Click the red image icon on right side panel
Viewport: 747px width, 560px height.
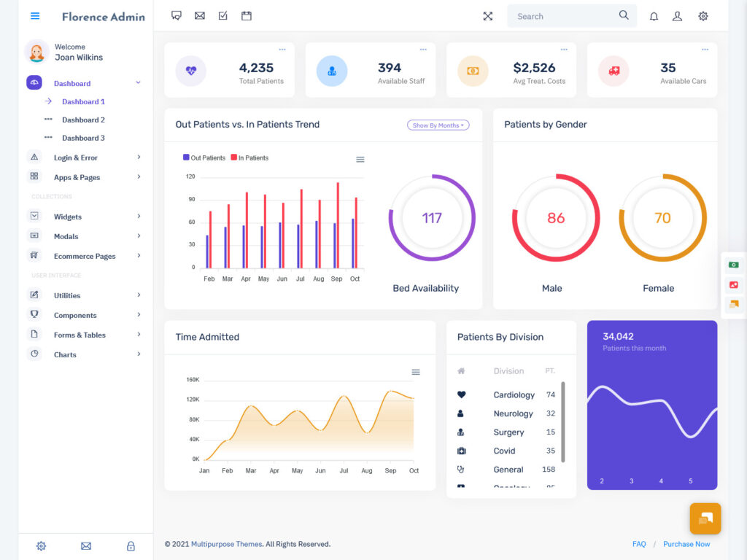pos(734,285)
